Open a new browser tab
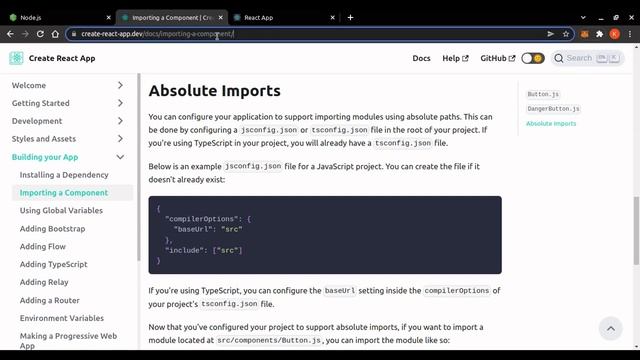640x360 pixels. pos(350,18)
